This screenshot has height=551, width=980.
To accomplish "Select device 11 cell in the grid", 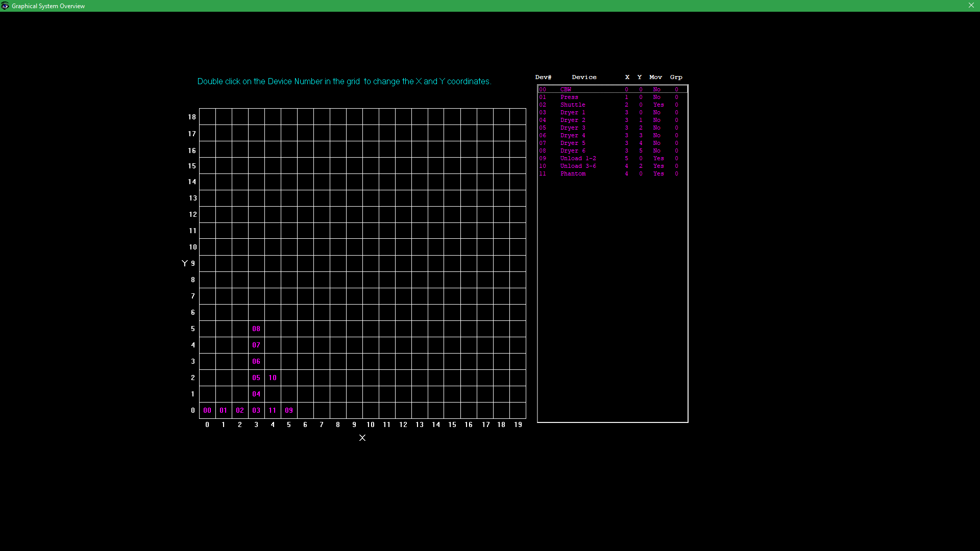I will click(x=273, y=411).
